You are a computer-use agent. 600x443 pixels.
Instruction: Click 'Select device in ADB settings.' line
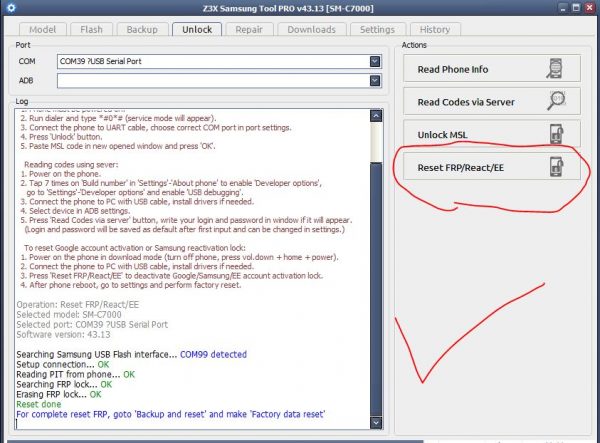75,211
